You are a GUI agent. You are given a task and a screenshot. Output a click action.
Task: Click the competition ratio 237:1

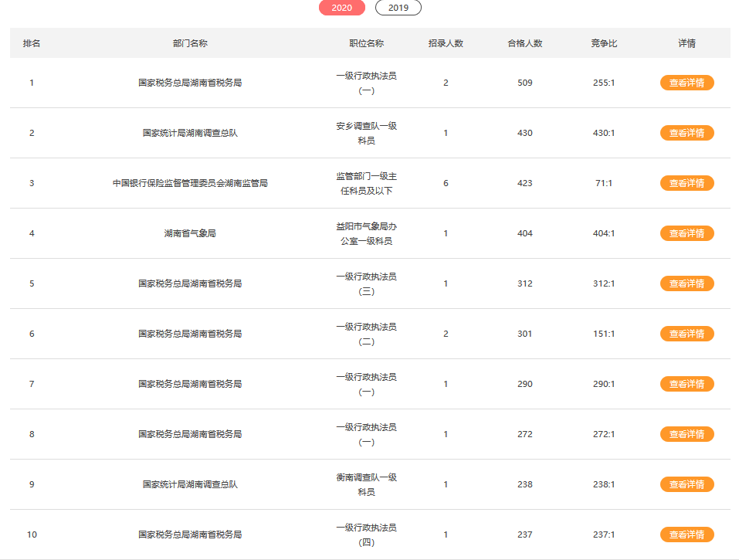pos(604,535)
